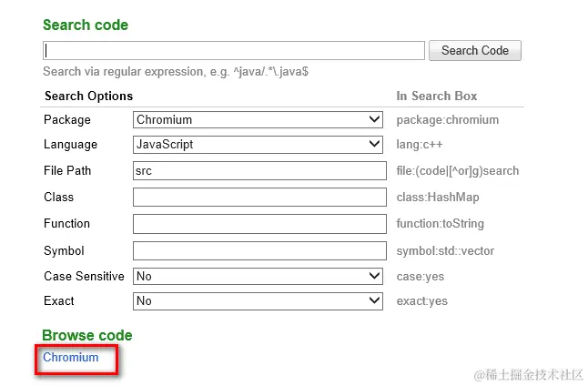Open the Case Sensitive dropdown

258,277
